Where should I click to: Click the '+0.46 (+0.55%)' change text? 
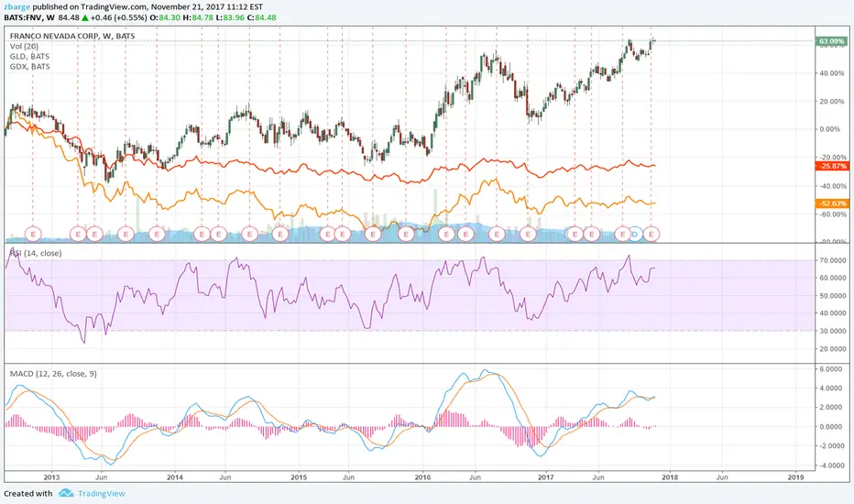(119, 17)
